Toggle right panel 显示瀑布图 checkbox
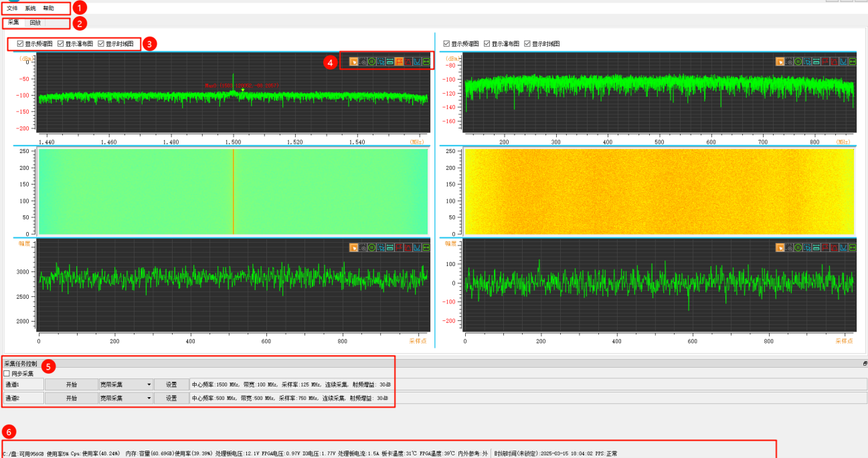Image resolution: width=868 pixels, height=458 pixels. tap(487, 44)
